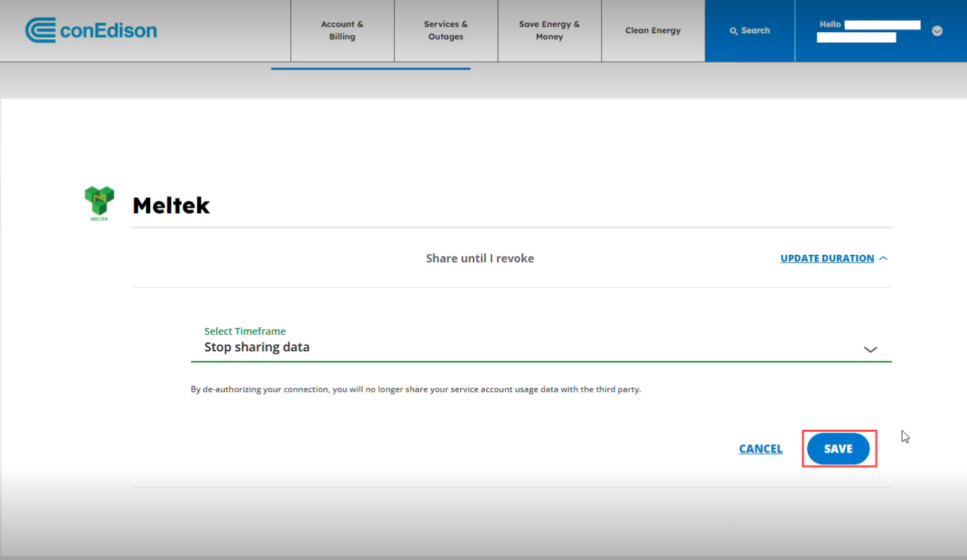
Task: Collapse the Update Duration link
Action: [x=834, y=258]
